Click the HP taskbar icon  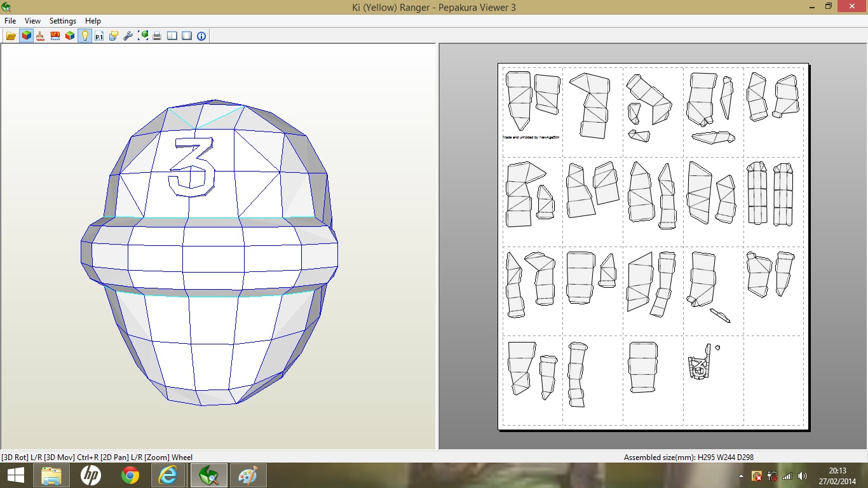click(x=91, y=475)
